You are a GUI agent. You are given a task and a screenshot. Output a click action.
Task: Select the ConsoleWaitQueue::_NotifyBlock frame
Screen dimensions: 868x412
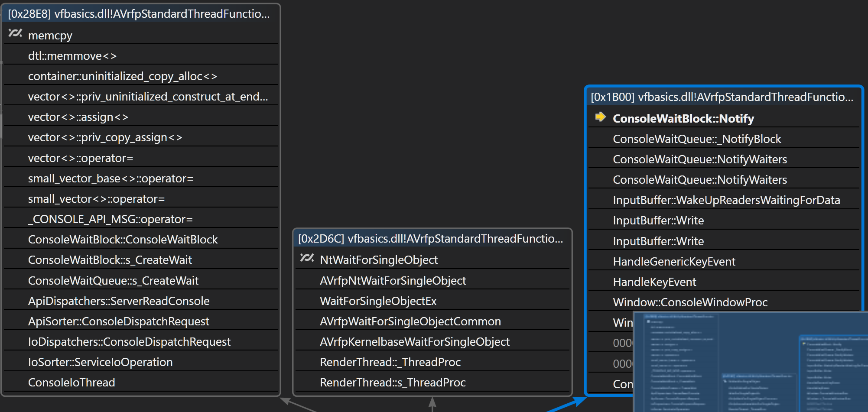click(x=724, y=139)
